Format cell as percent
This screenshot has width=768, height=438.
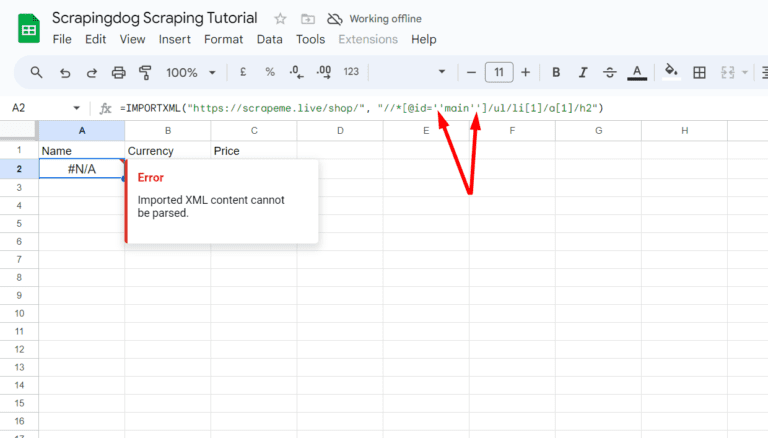(x=269, y=72)
